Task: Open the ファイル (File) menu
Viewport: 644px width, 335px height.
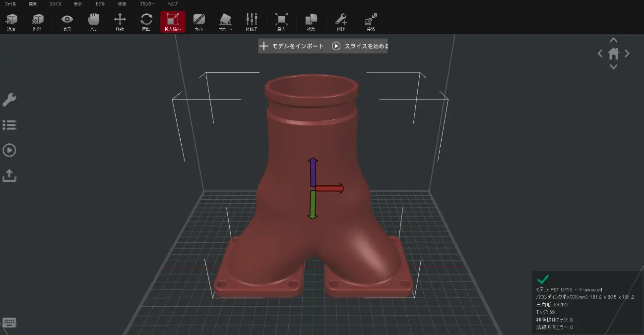Action: [x=10, y=4]
